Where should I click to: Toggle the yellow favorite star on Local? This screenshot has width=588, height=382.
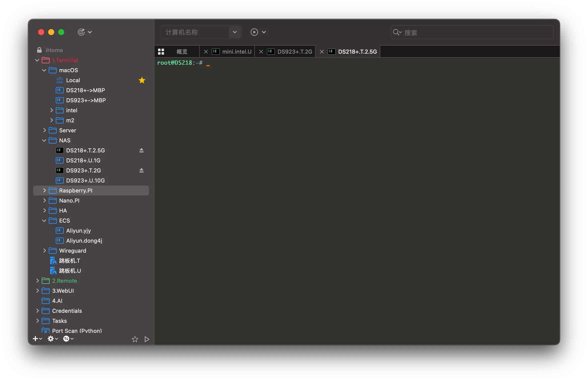pyautogui.click(x=142, y=80)
